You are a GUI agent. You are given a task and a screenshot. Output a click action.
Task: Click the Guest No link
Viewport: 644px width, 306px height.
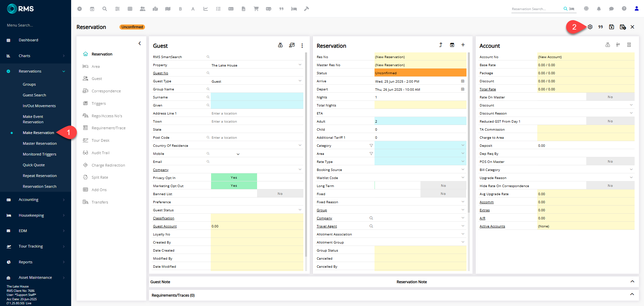tap(160, 73)
